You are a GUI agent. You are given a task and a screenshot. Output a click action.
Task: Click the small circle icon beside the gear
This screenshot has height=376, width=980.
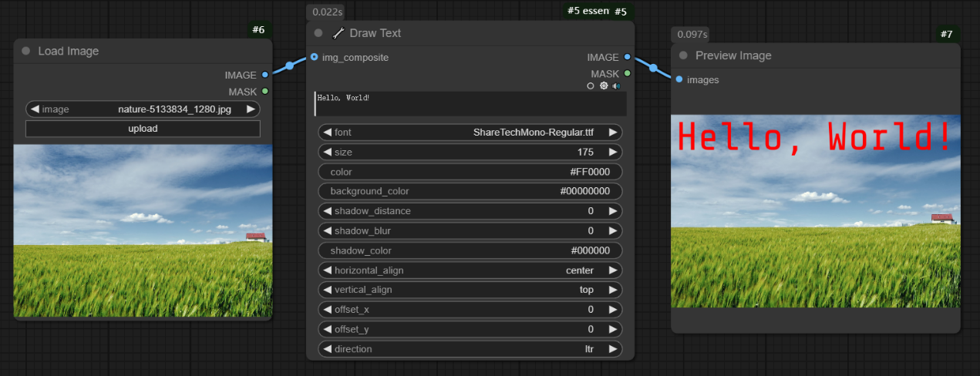(591, 86)
